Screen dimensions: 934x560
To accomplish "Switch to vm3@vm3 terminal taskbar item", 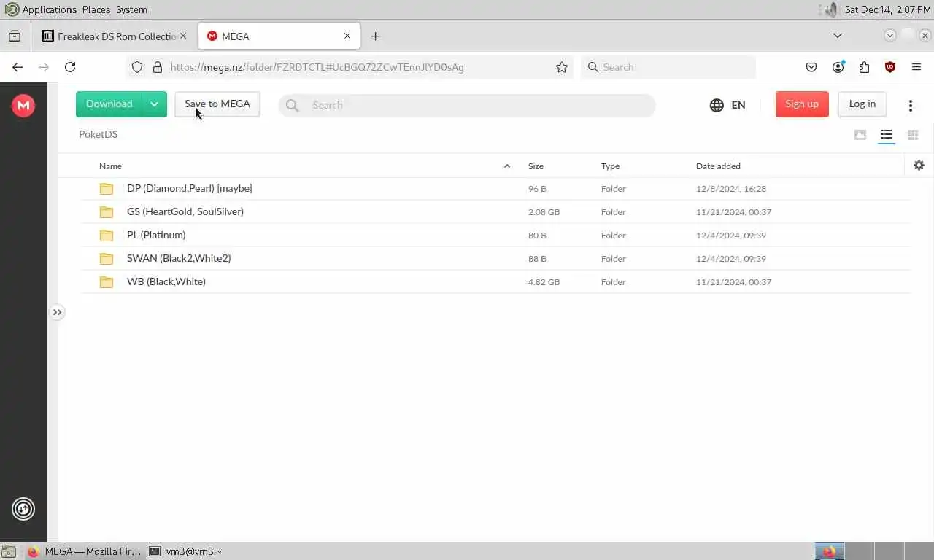I will click(x=186, y=551).
